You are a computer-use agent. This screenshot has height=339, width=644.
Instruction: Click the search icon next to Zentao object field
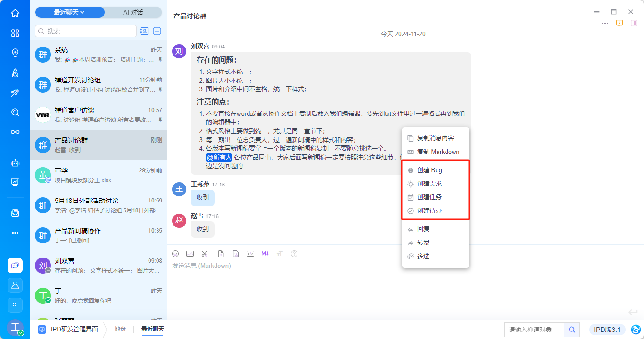[572, 330]
